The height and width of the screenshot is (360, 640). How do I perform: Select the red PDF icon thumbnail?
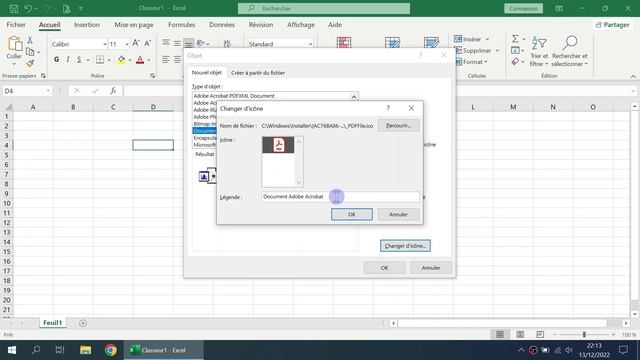click(278, 145)
